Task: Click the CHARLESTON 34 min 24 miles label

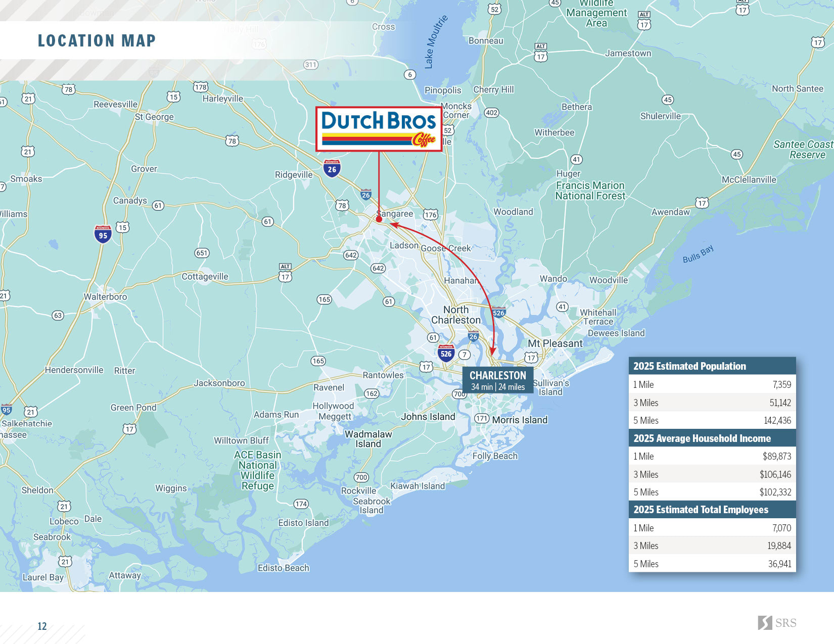Action: [498, 380]
